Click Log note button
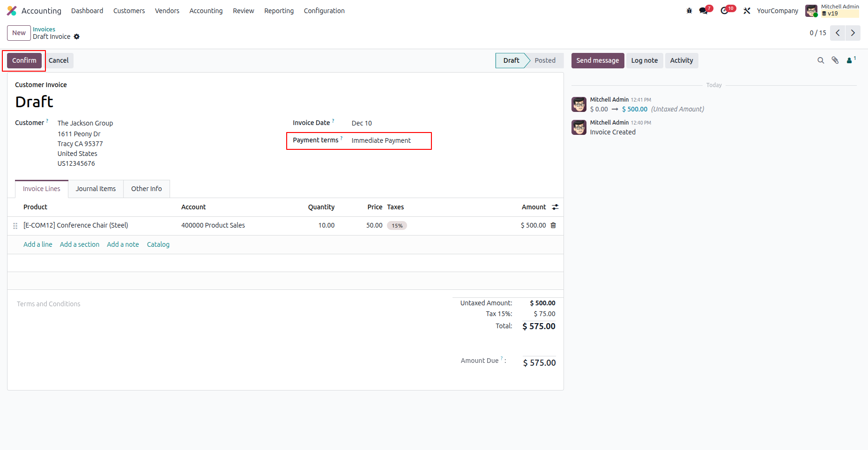The image size is (868, 450). pos(645,60)
